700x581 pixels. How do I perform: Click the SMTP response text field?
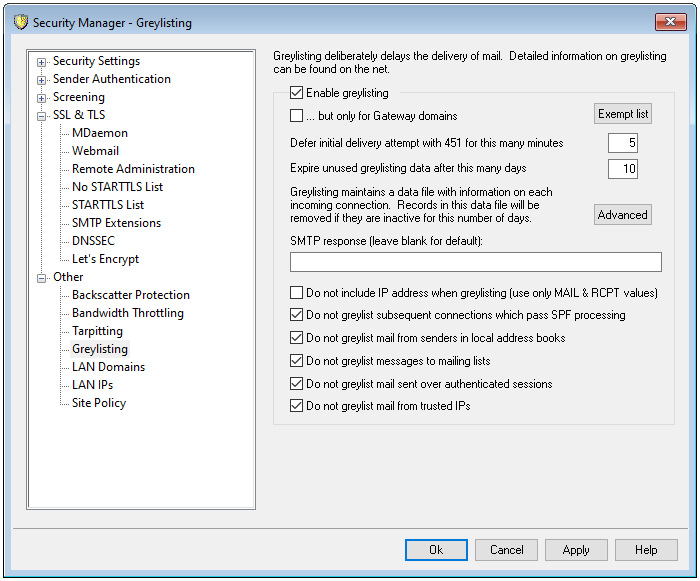(x=475, y=262)
